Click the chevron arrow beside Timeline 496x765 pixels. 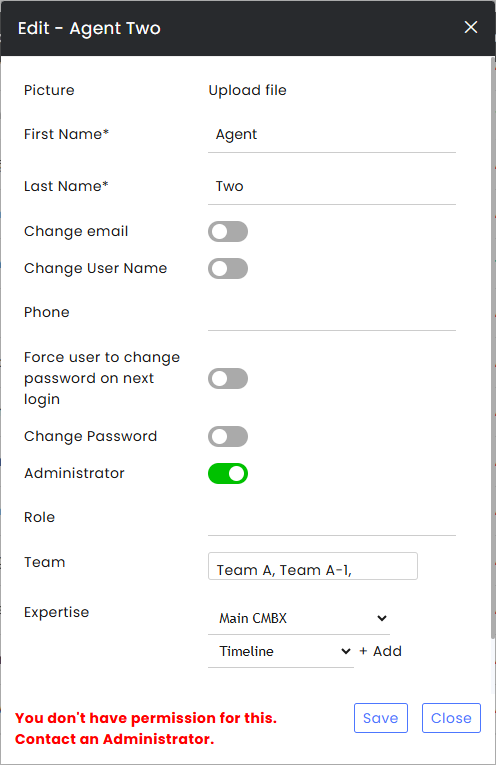coord(346,651)
